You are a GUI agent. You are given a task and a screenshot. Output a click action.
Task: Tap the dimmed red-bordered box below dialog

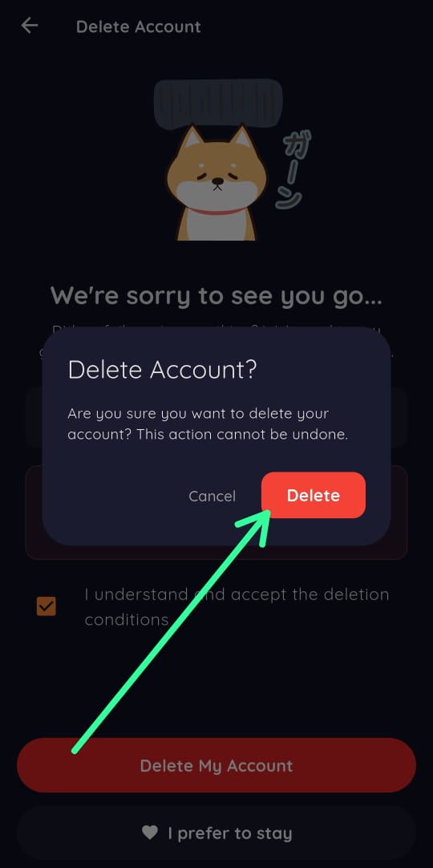coord(216,552)
